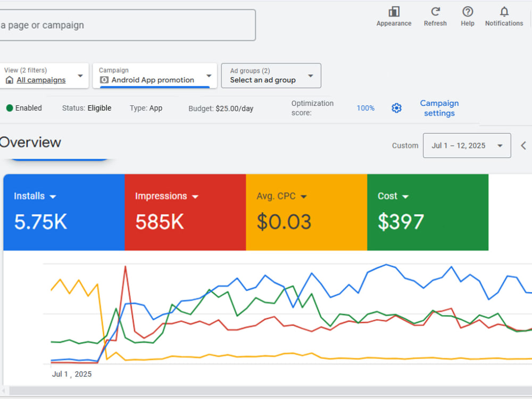This screenshot has width=532, height=399.
Task: Click the Custom date range label
Action: pyautogui.click(x=405, y=146)
